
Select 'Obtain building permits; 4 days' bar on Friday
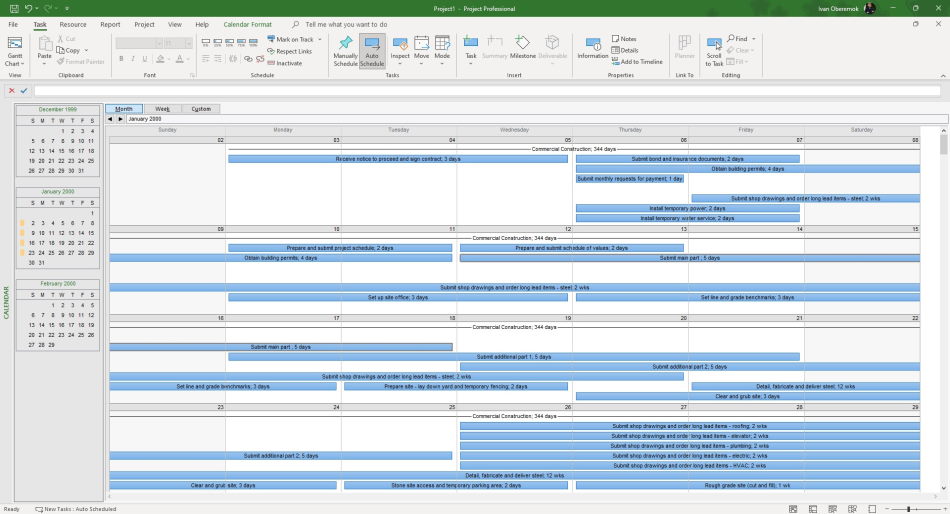click(748, 169)
